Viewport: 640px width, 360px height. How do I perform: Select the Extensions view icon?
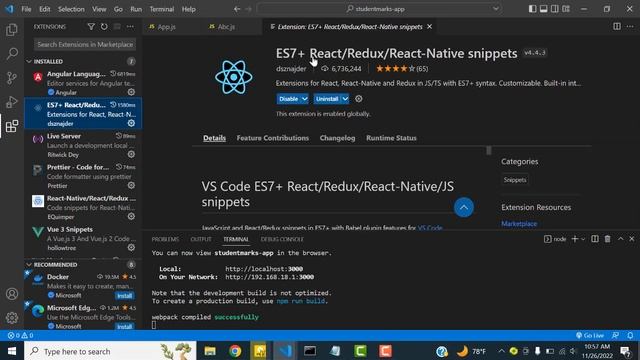[12, 126]
